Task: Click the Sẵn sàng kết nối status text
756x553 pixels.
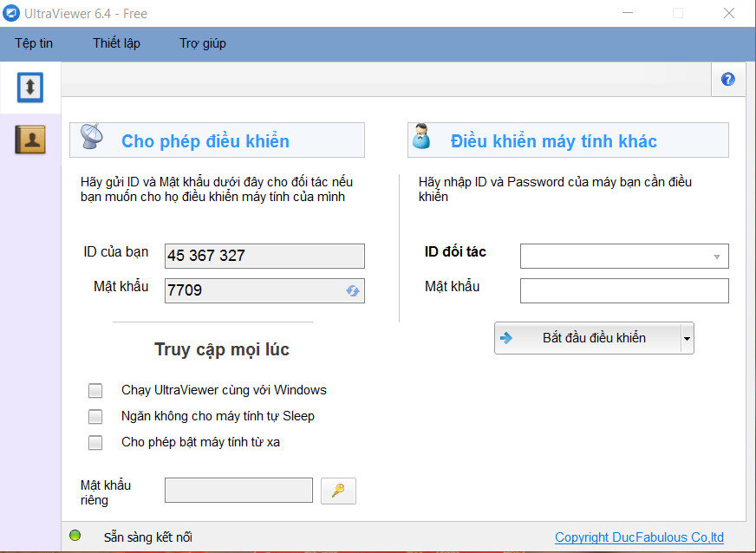Action: point(148,537)
